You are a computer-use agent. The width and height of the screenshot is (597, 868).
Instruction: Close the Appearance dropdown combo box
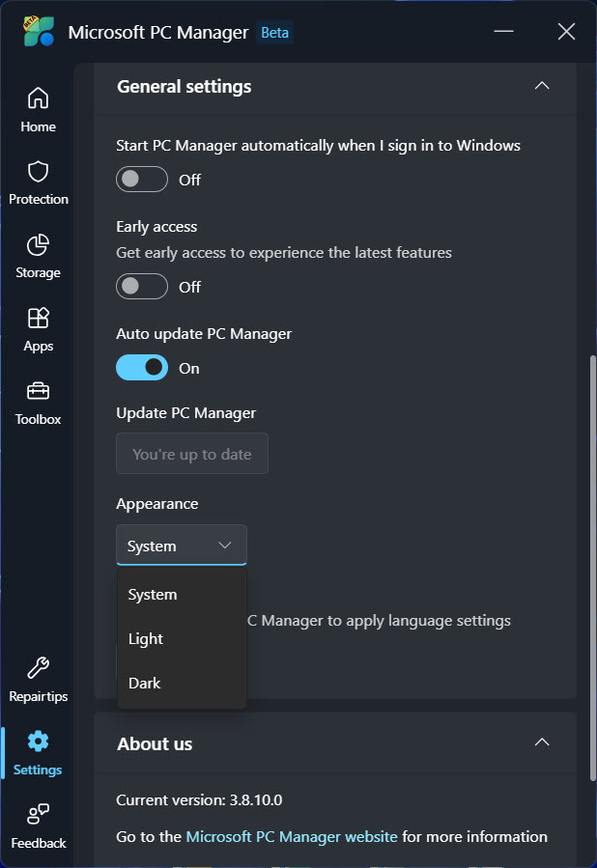[182, 546]
